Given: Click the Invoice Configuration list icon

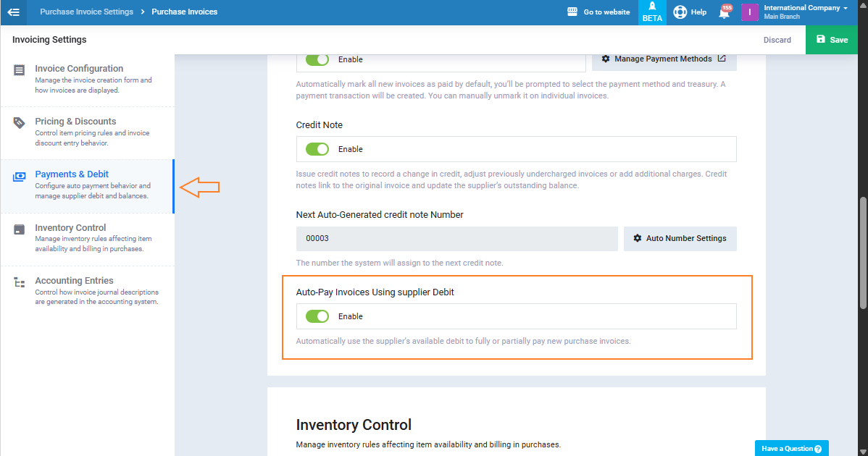Looking at the screenshot, I should point(20,70).
